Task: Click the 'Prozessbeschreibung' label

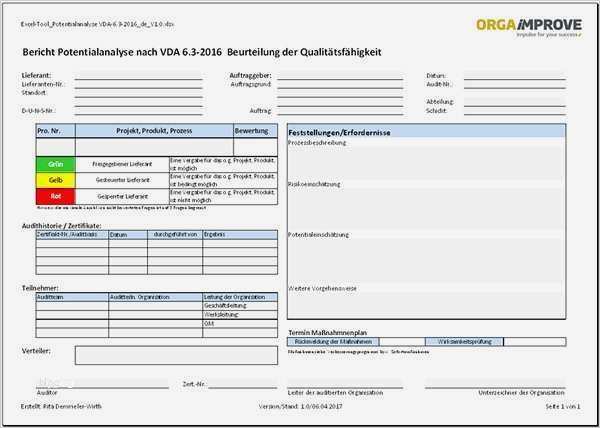Action: point(317,142)
